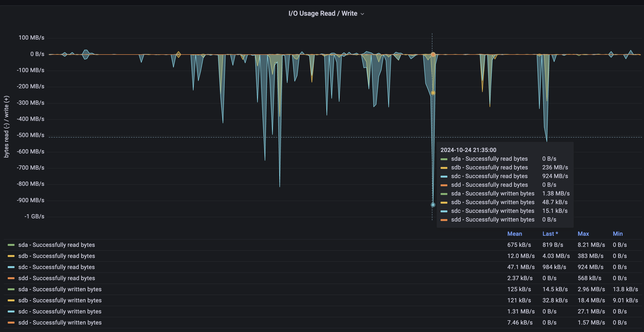Screen dimensions: 644x332
Task: Click sdc read data point at 924 MB/s
Action: coord(433,205)
